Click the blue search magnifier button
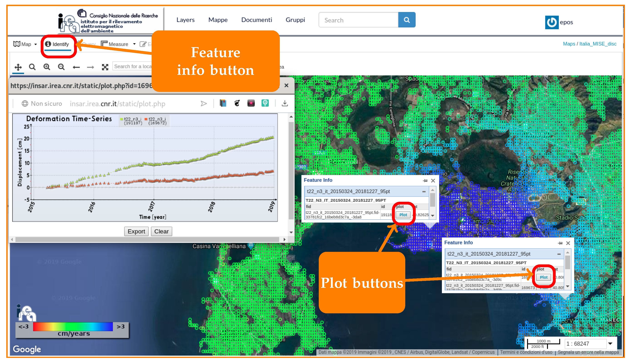Image resolution: width=632 pixels, height=364 pixels. pos(407,20)
